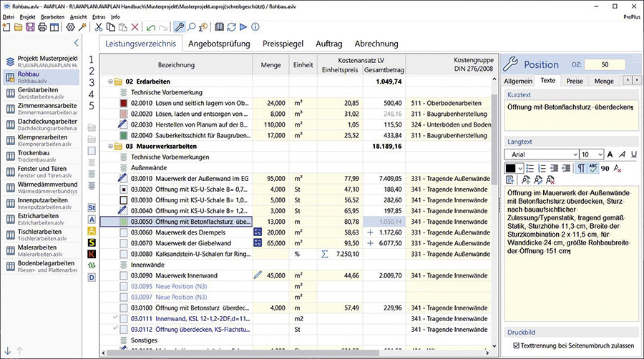Viewport: 644px width, 359px height.
Task: Switch to the Preisspiegel tab
Action: tap(283, 44)
